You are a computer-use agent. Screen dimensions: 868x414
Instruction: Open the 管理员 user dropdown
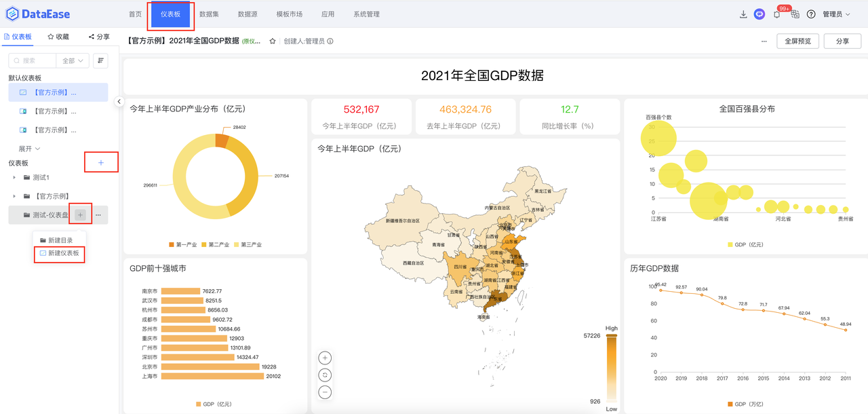(x=834, y=14)
